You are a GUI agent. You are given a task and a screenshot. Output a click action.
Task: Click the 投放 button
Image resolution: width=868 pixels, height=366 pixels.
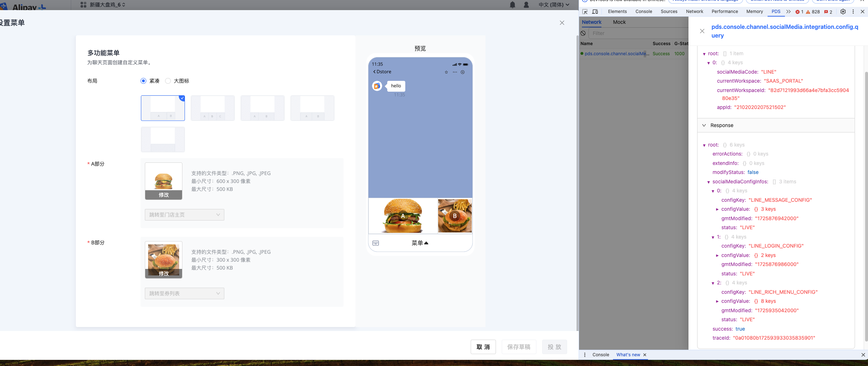coord(554,347)
